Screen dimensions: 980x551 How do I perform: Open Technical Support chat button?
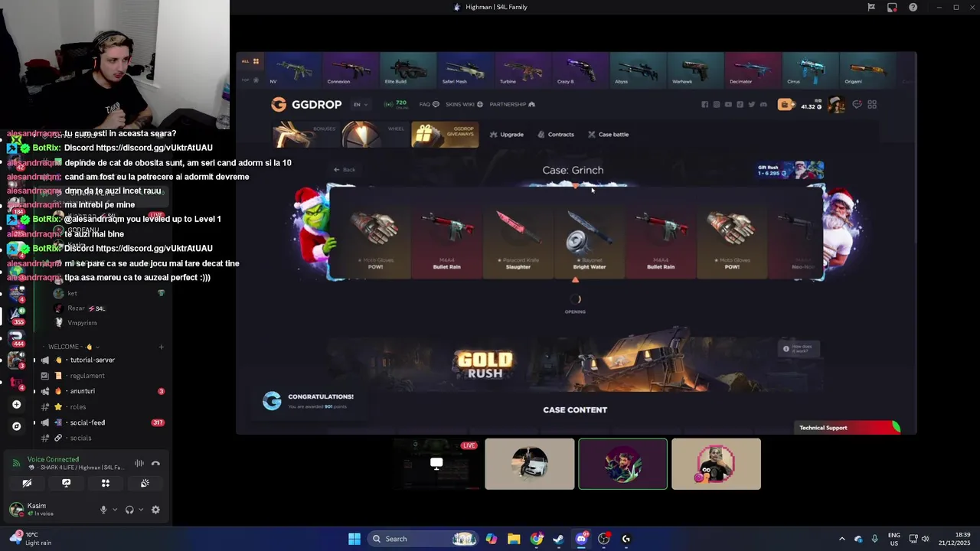(848, 428)
